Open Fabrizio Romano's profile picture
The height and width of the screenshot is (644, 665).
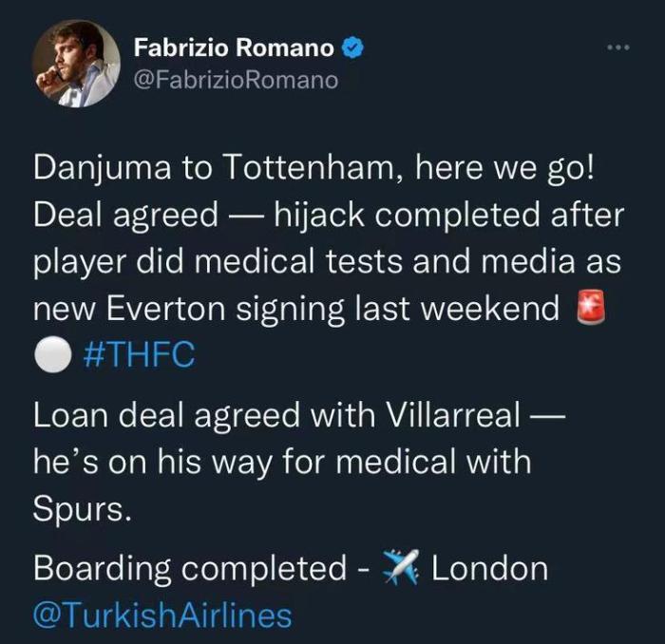pos(77,64)
